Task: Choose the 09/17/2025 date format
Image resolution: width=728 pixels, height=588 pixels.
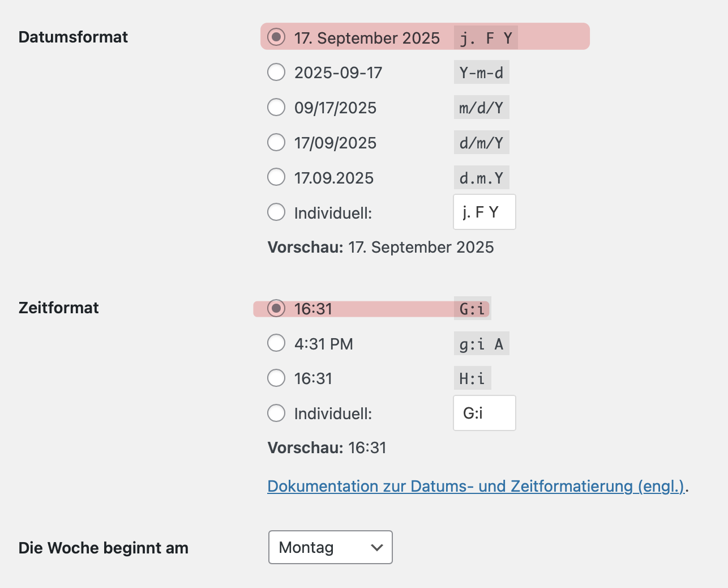Action: click(x=276, y=108)
